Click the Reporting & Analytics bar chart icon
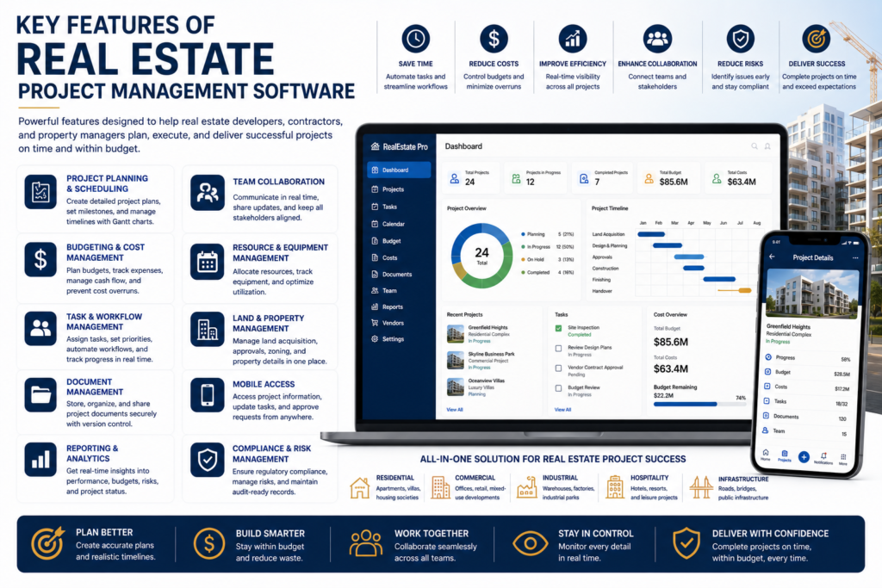This screenshot has height=588, width=882. pos(40,459)
